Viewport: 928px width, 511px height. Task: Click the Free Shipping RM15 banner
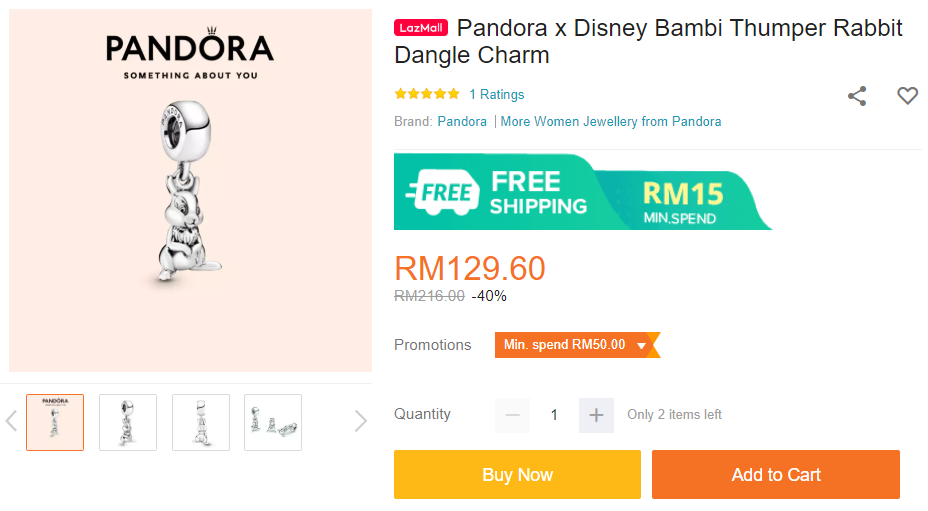tap(582, 192)
